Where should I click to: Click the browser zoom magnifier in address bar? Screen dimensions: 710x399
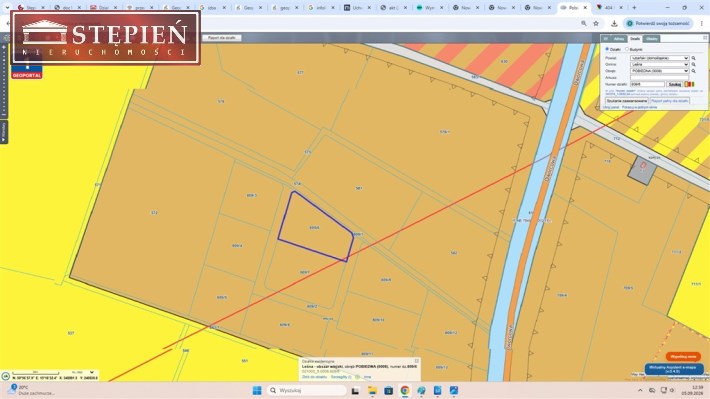click(x=584, y=24)
